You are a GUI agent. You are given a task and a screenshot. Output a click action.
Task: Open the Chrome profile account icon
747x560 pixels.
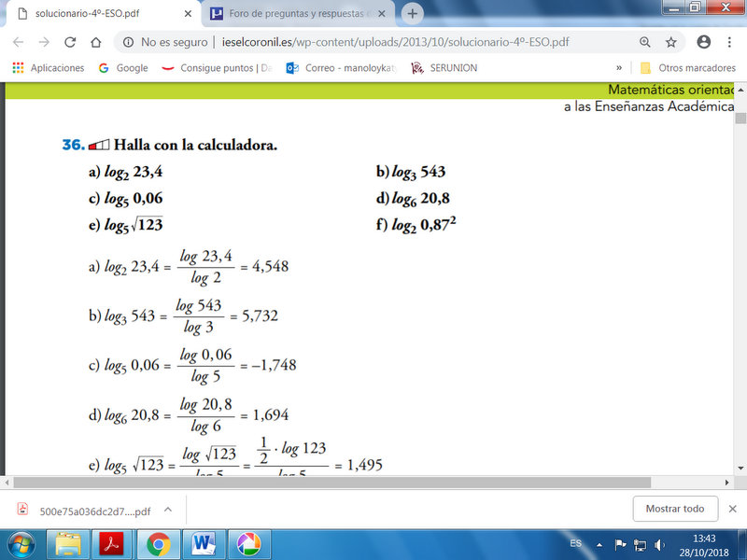click(704, 42)
